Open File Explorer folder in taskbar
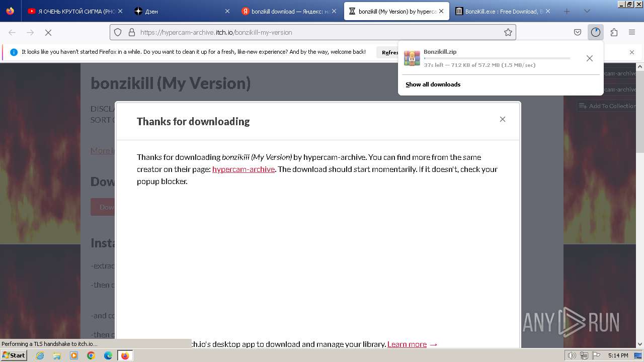This screenshot has height=362, width=644. 57,355
